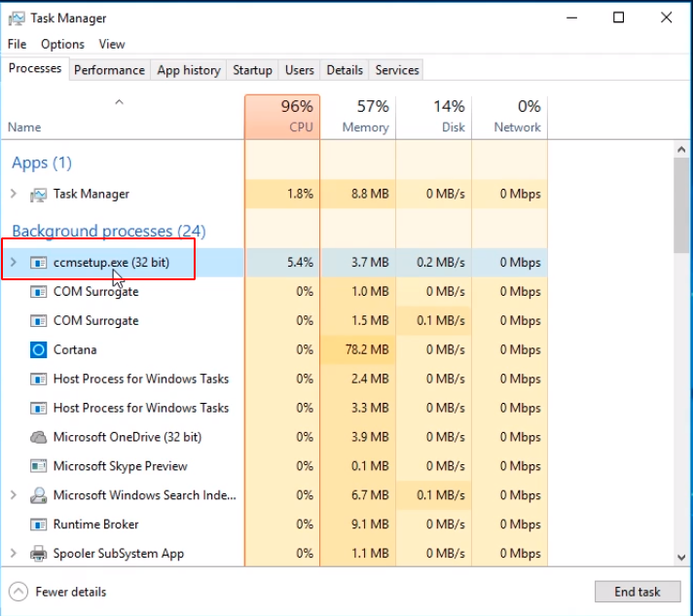Sort by the Memory column header

pyautogui.click(x=358, y=117)
